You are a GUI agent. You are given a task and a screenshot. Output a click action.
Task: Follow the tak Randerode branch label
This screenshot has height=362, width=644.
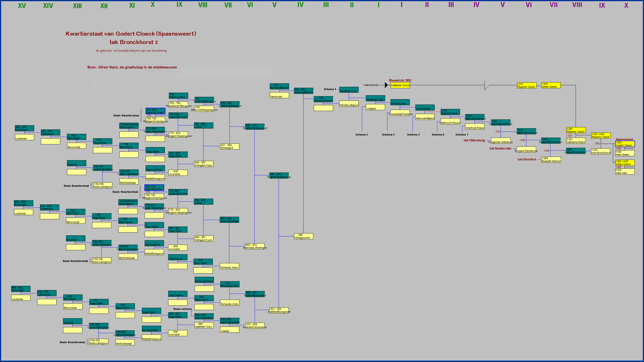pos(500,149)
